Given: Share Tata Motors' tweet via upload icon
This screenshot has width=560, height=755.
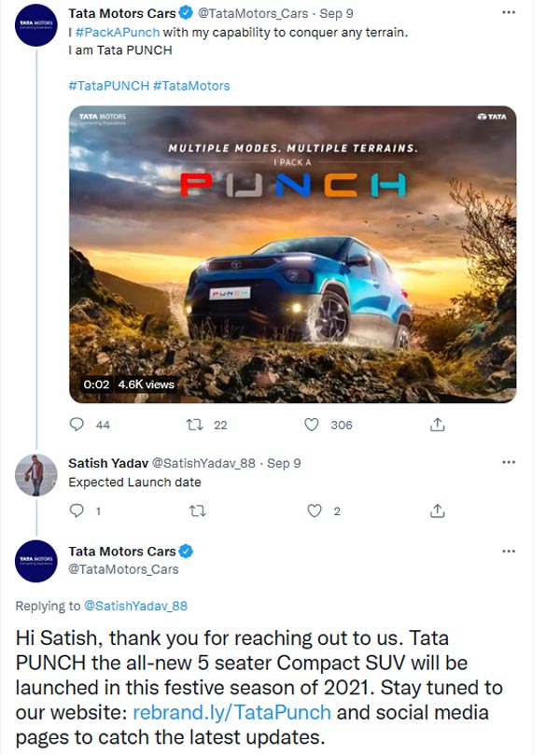Looking at the screenshot, I should point(438,425).
